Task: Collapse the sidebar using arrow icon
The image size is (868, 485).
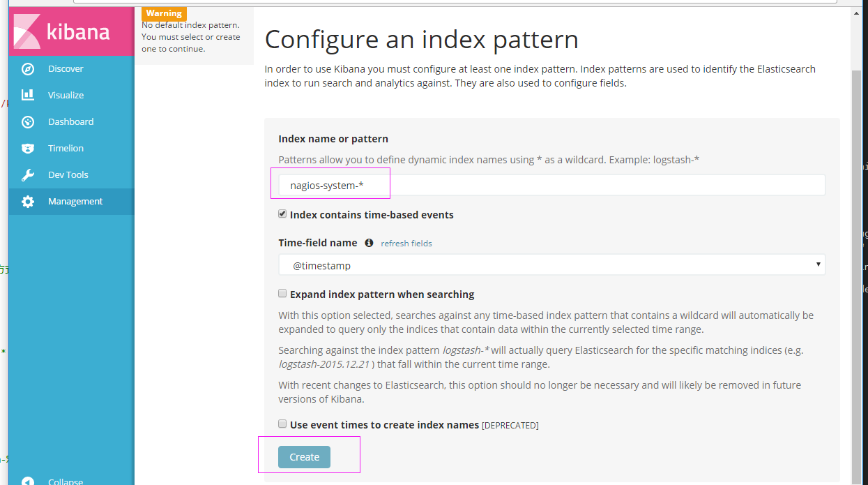Action: (28, 482)
